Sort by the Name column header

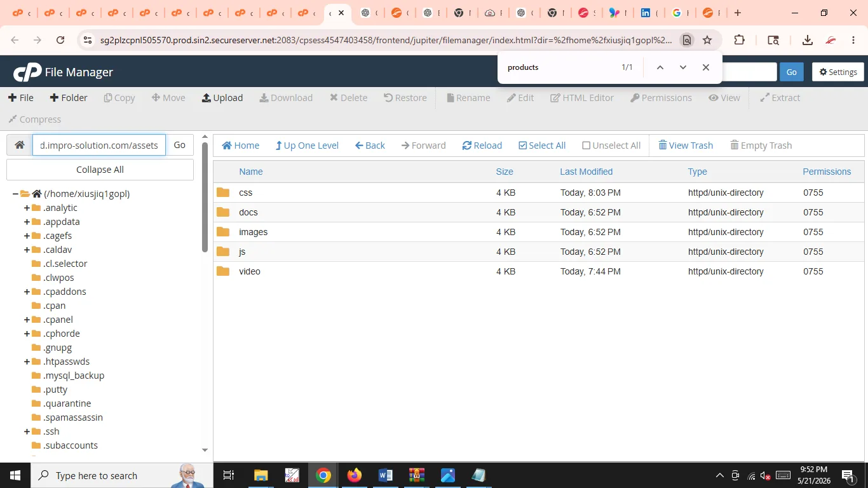pyautogui.click(x=251, y=172)
